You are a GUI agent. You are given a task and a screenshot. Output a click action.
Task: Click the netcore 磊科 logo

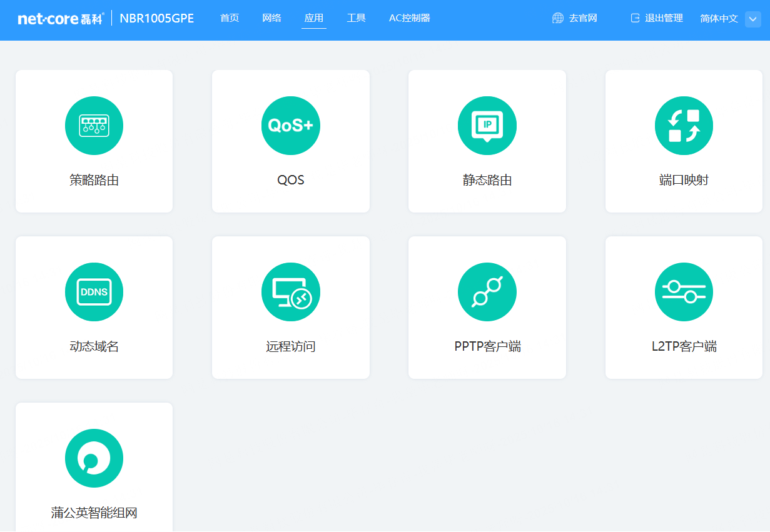tap(61, 19)
